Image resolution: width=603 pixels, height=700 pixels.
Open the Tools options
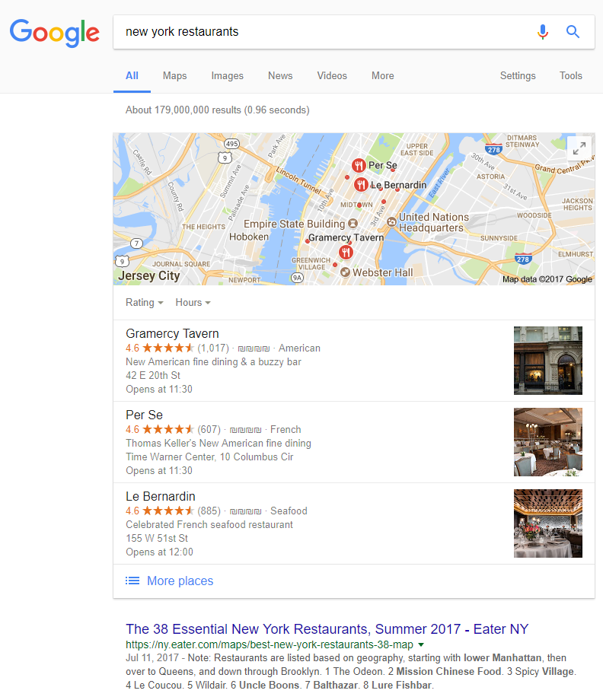571,76
